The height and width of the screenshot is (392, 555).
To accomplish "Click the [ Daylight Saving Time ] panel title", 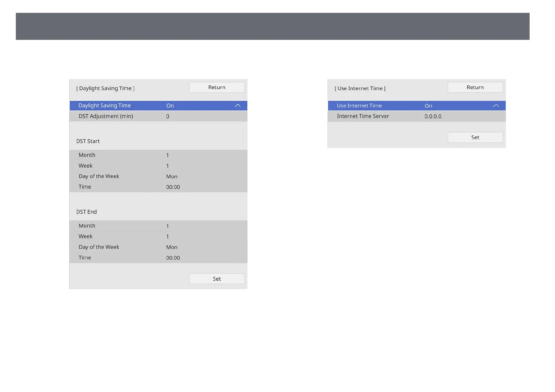I will (105, 88).
